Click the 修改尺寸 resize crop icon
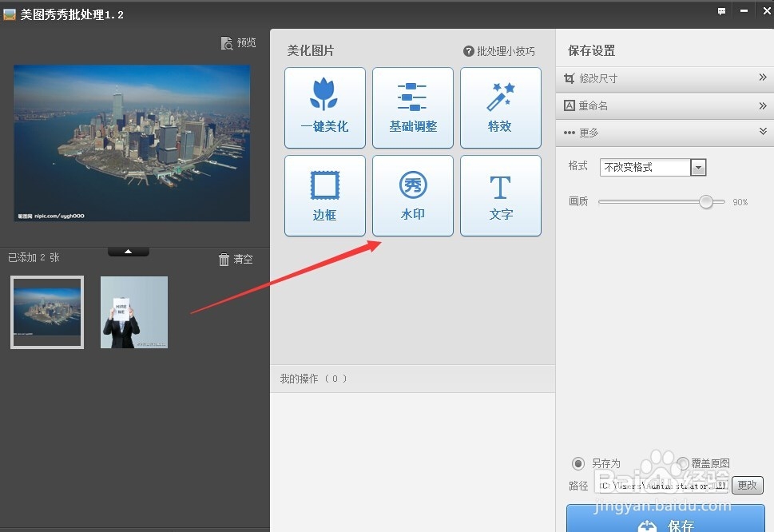 point(569,77)
